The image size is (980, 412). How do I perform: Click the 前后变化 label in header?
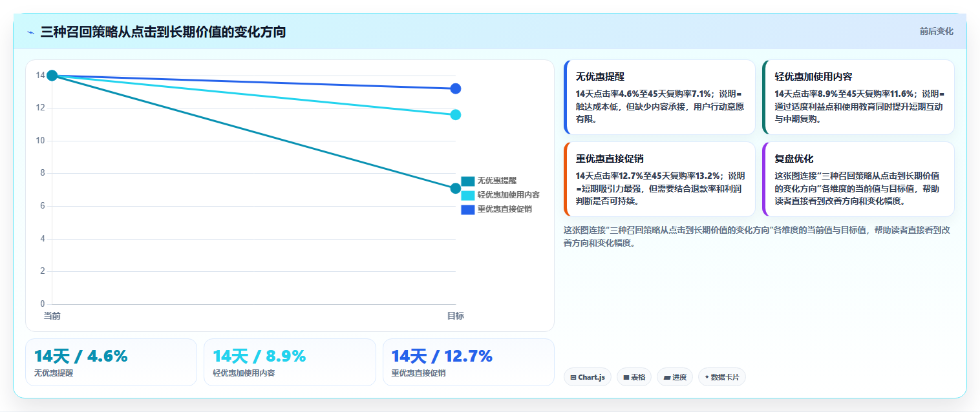tap(936, 31)
